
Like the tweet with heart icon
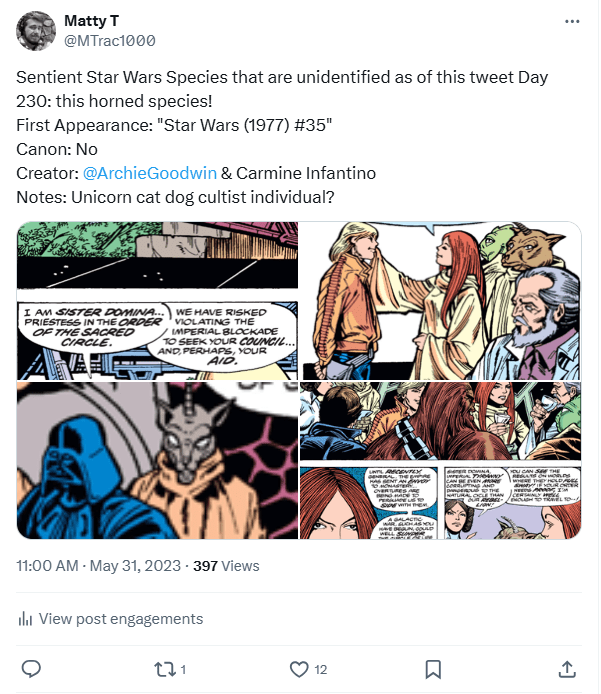click(298, 668)
